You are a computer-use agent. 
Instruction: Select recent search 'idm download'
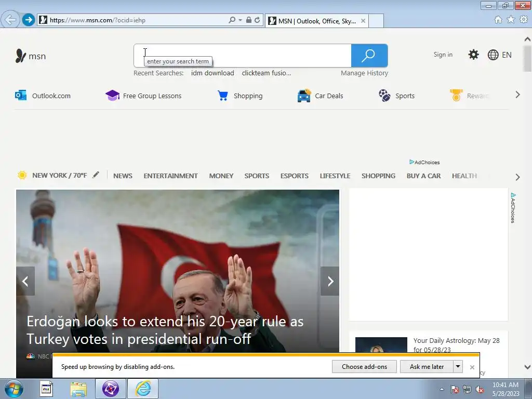point(212,73)
